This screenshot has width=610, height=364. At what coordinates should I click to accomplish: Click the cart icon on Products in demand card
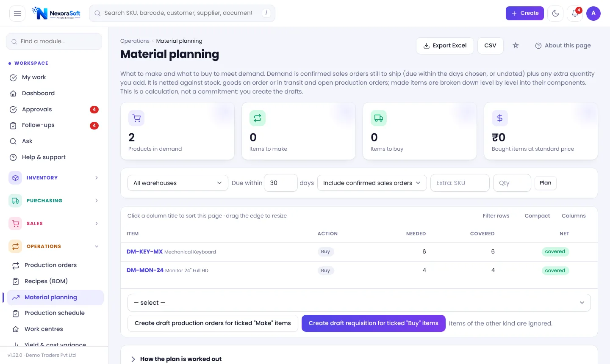click(136, 118)
